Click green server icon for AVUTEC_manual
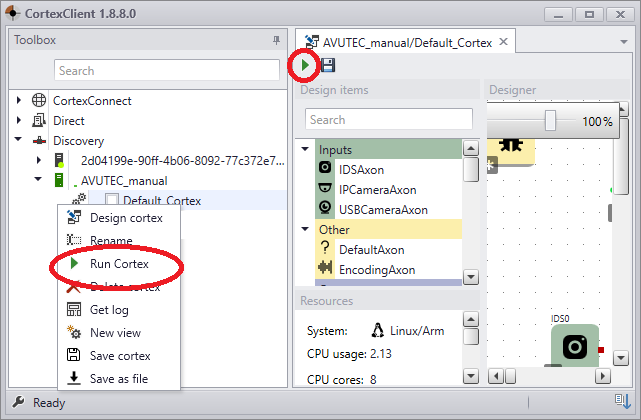The height and width of the screenshot is (420, 641). (x=59, y=180)
